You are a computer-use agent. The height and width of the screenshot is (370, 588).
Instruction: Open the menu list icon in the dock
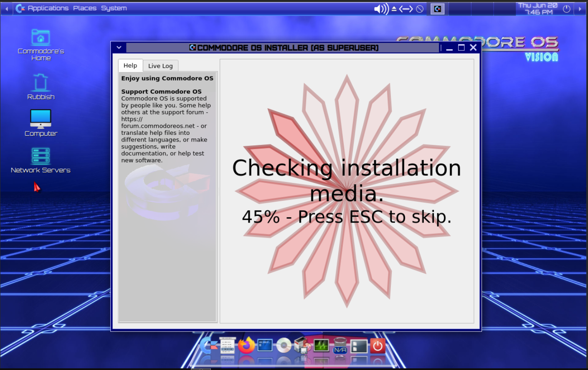pyautogui.click(x=227, y=346)
